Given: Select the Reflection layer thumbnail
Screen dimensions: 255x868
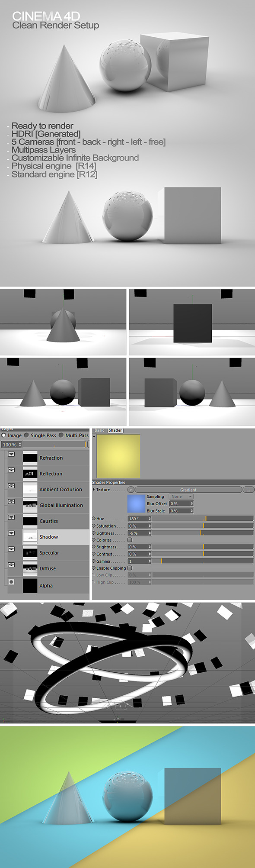Looking at the screenshot, I should click(30, 474).
